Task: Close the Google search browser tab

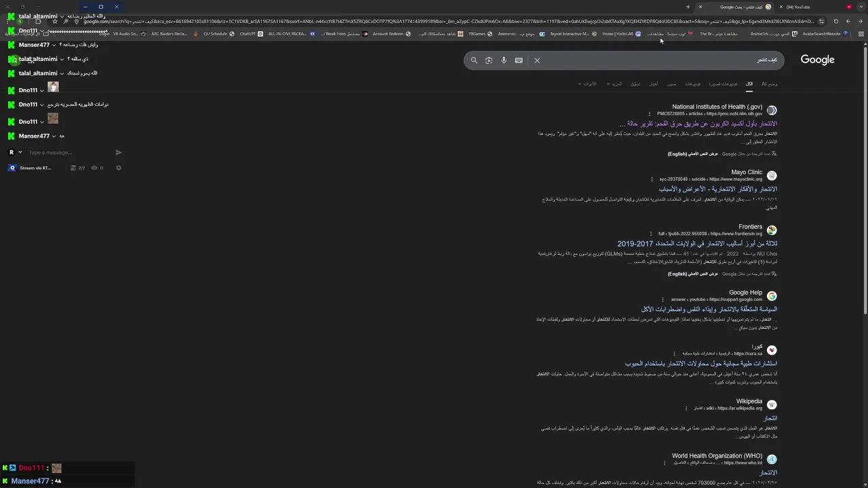Action: click(x=701, y=7)
